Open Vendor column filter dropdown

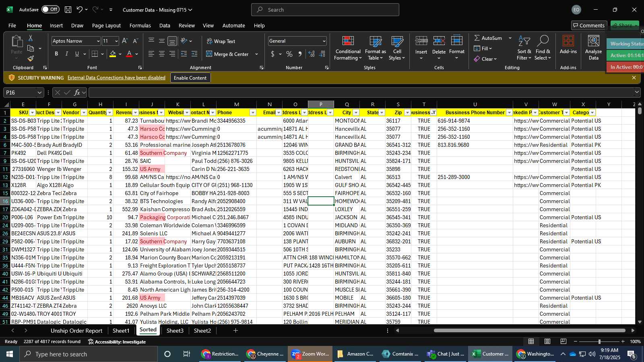84,113
